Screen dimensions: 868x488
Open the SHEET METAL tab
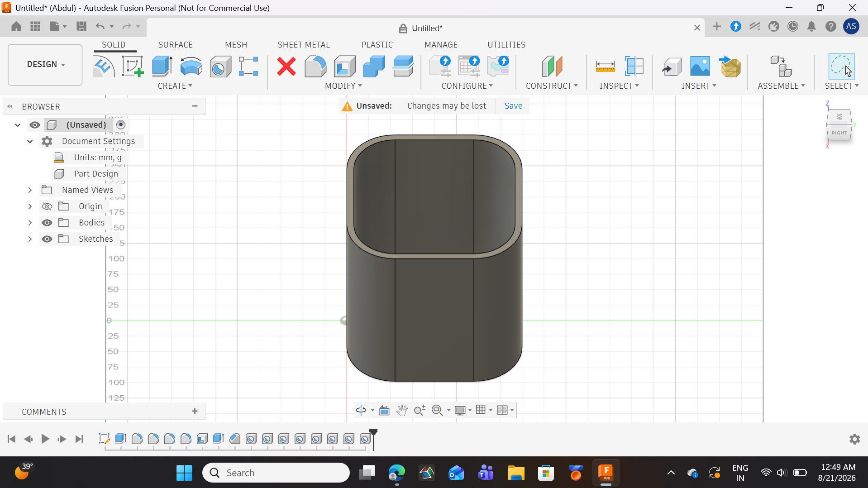pyautogui.click(x=304, y=45)
